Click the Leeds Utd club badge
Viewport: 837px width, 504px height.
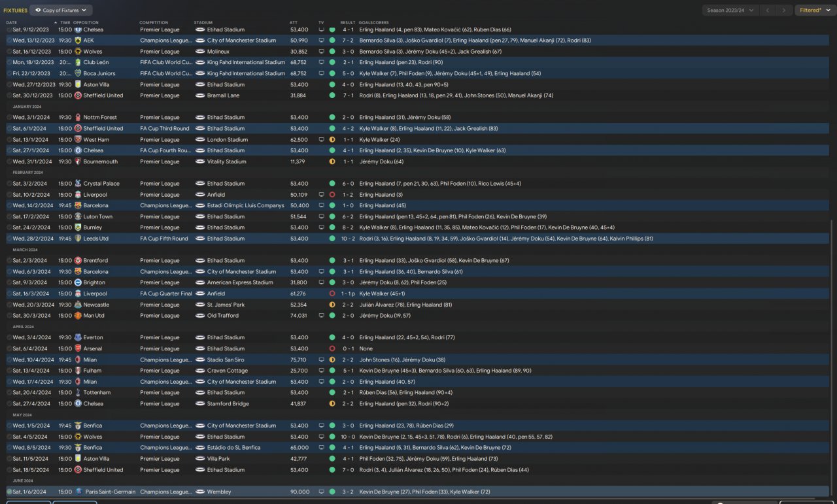(x=78, y=239)
